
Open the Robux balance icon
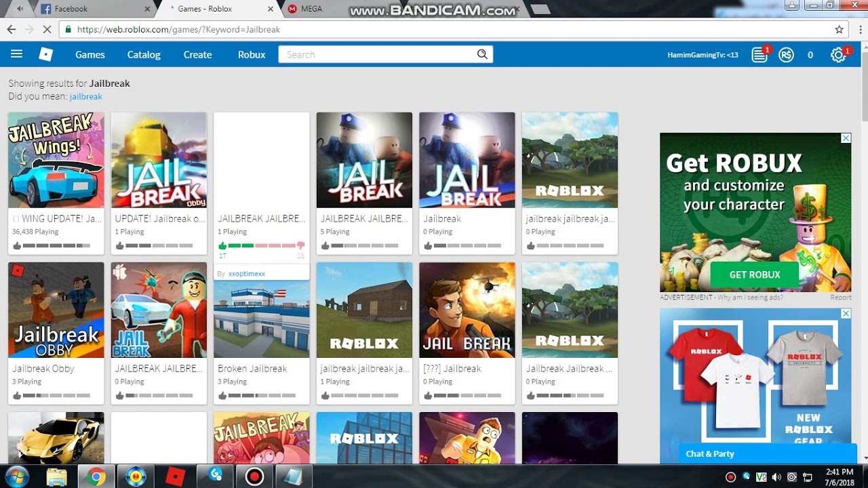pos(786,55)
